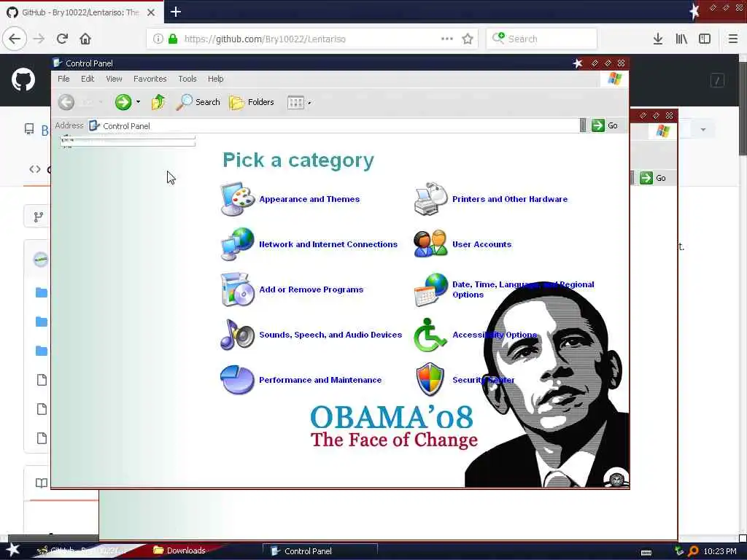View site information icon in URL bar
Image resolution: width=747 pixels, height=560 pixels.
coord(158,39)
